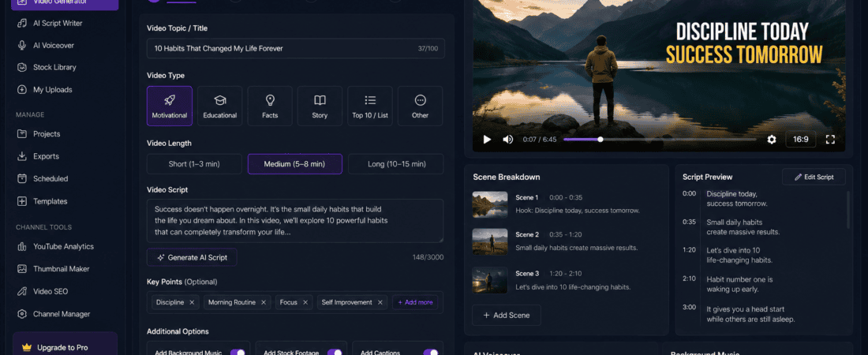Screen dimensions: 868x355
Task: Click the AI Voiceover microphone icon
Action: (x=22, y=46)
